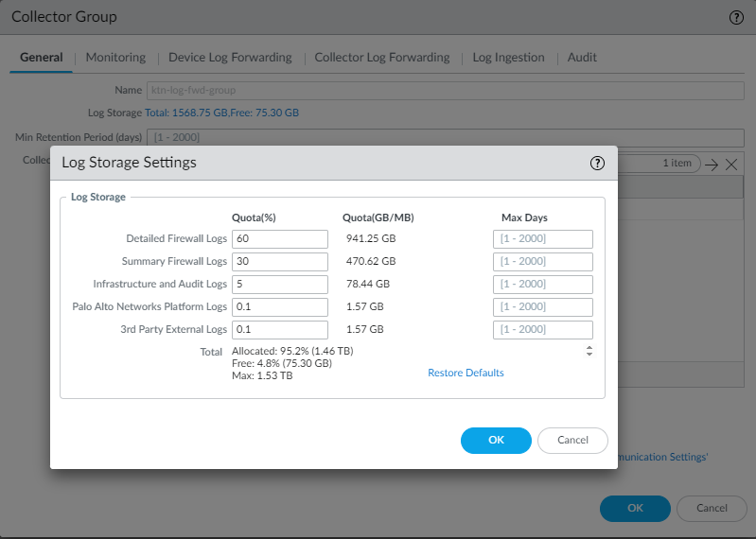756x539 pixels.
Task: Cancel the Log Storage Settings dialog
Action: (572, 440)
